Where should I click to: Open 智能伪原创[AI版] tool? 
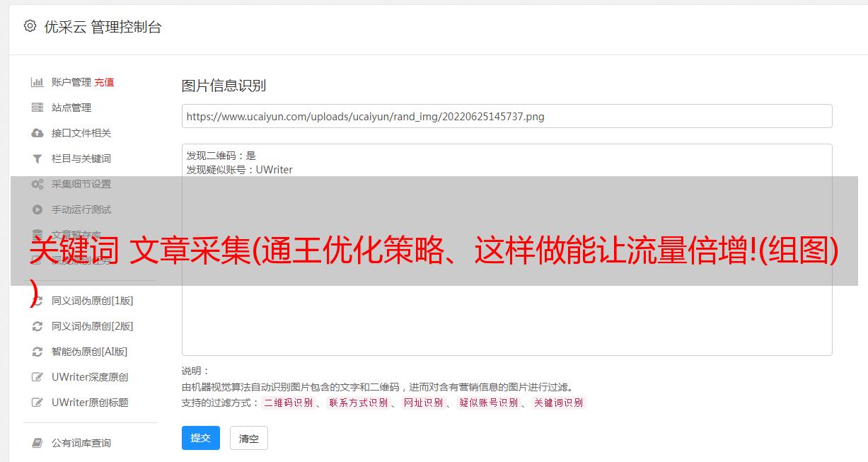click(89, 352)
